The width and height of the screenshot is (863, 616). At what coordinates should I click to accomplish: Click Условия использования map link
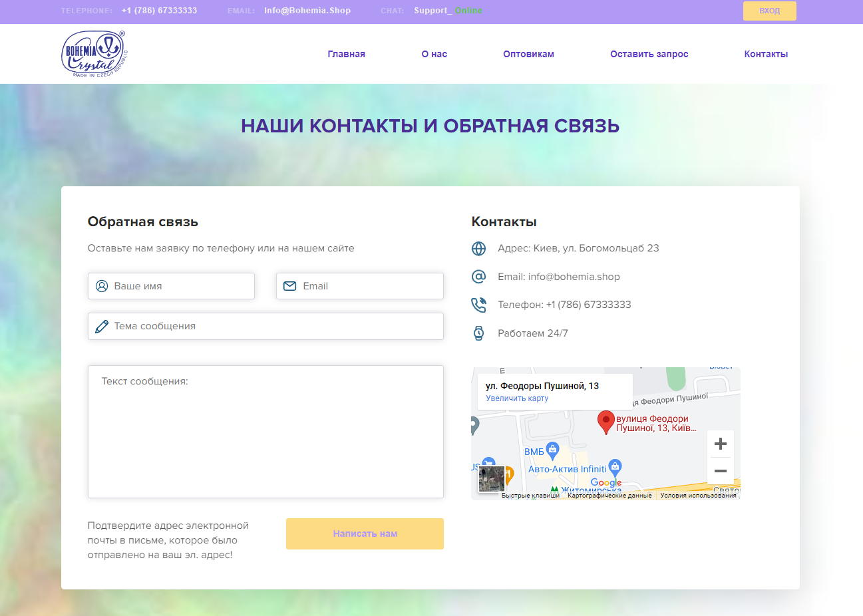(x=698, y=496)
